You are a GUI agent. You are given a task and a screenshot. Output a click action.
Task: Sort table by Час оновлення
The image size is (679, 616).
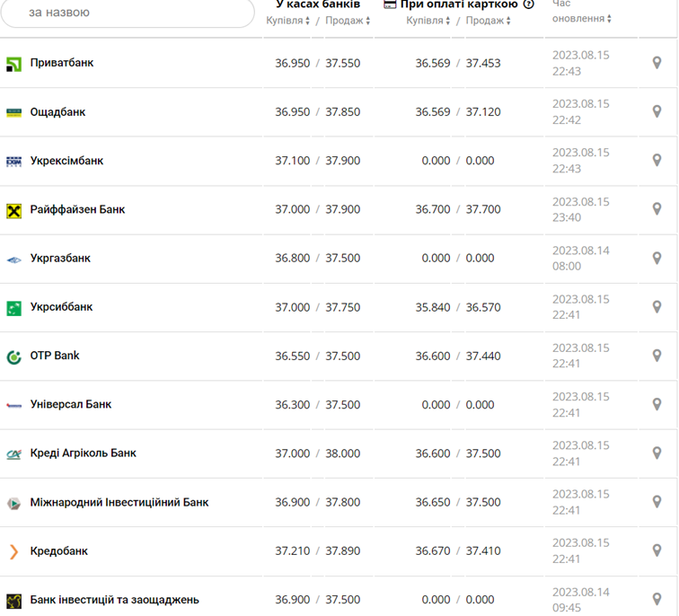pos(582,19)
